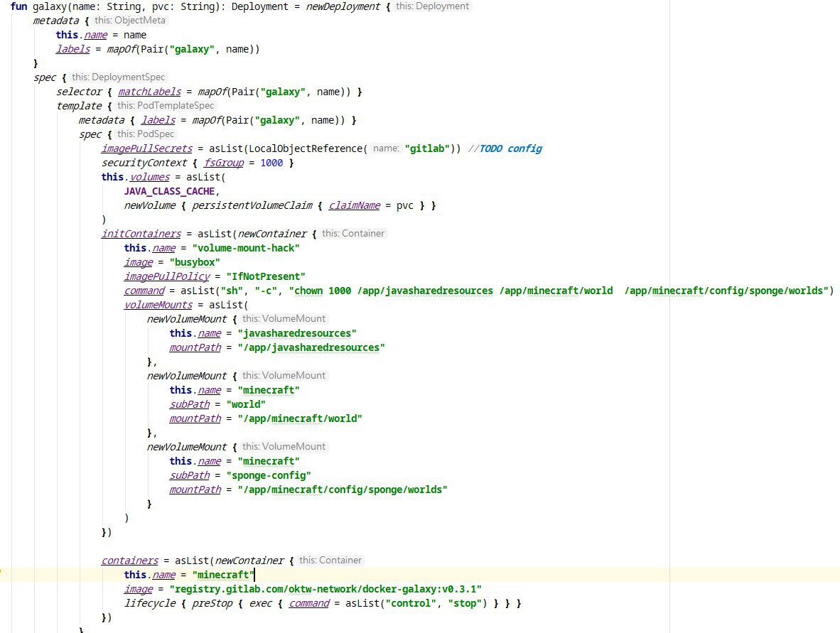Click the "minecraft" string on the highlighted line

point(223,575)
